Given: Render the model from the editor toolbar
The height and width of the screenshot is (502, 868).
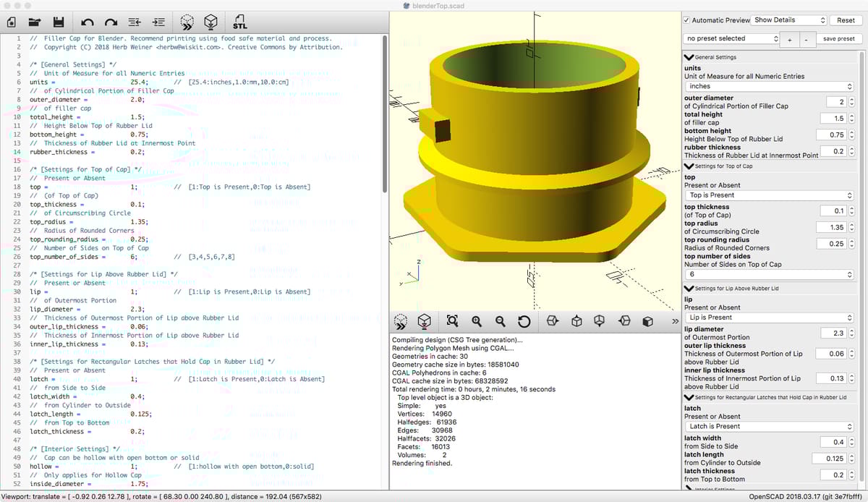Looking at the screenshot, I should [210, 22].
